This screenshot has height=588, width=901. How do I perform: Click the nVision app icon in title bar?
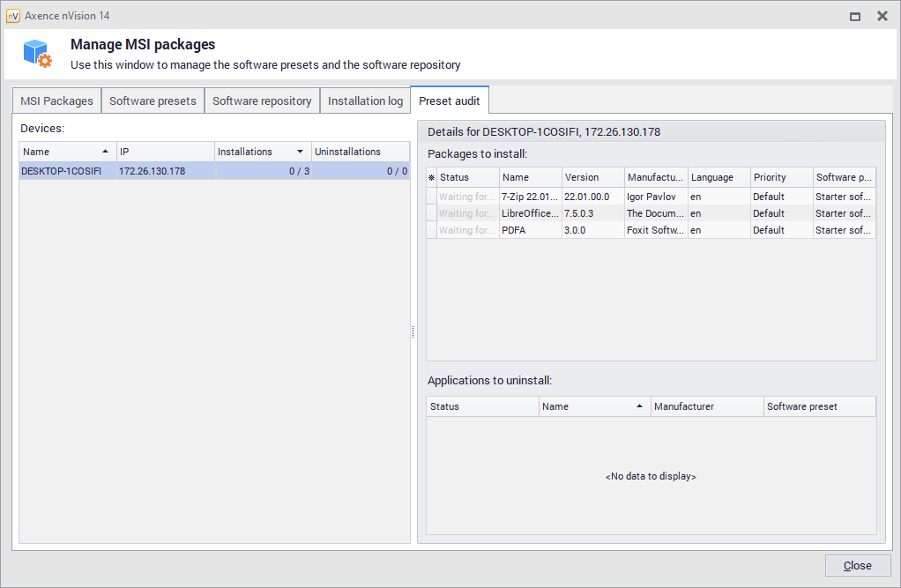click(x=13, y=16)
